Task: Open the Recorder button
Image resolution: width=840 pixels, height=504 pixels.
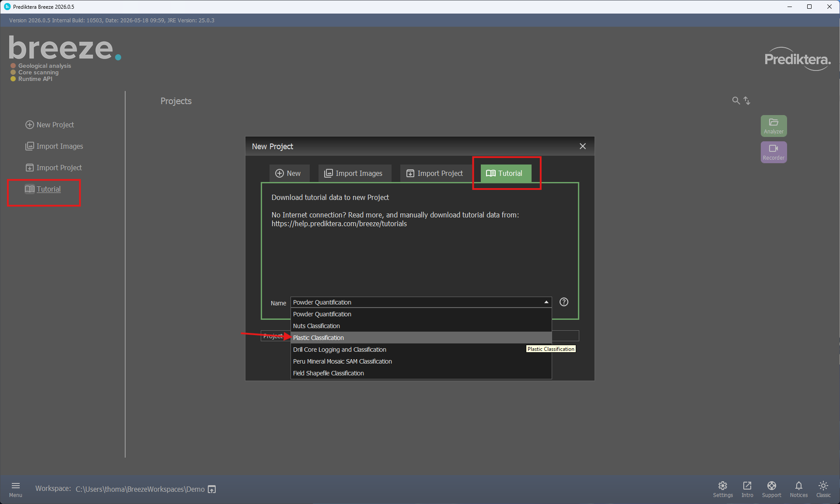Action: tap(773, 152)
